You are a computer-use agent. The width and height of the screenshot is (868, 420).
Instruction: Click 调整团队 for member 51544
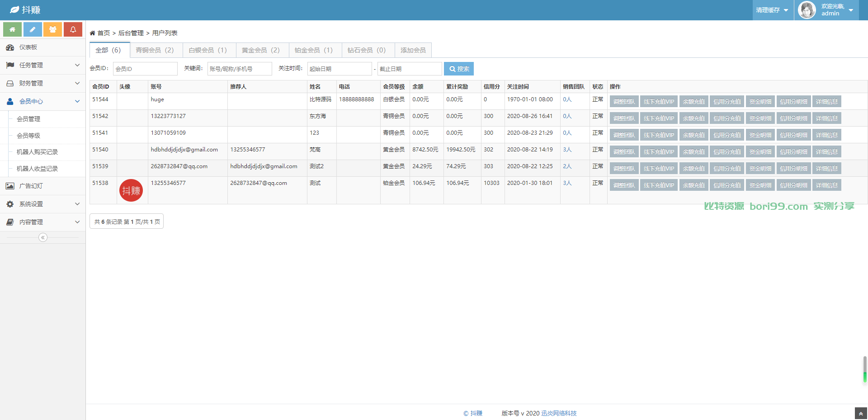click(x=624, y=102)
